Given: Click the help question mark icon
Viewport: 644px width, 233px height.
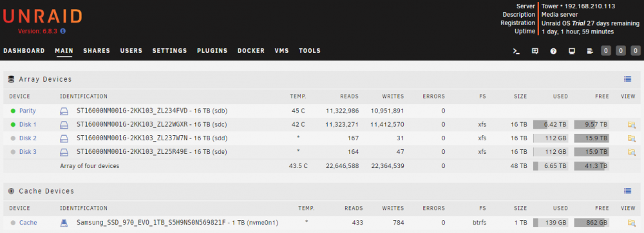Looking at the screenshot, I should 553,51.
